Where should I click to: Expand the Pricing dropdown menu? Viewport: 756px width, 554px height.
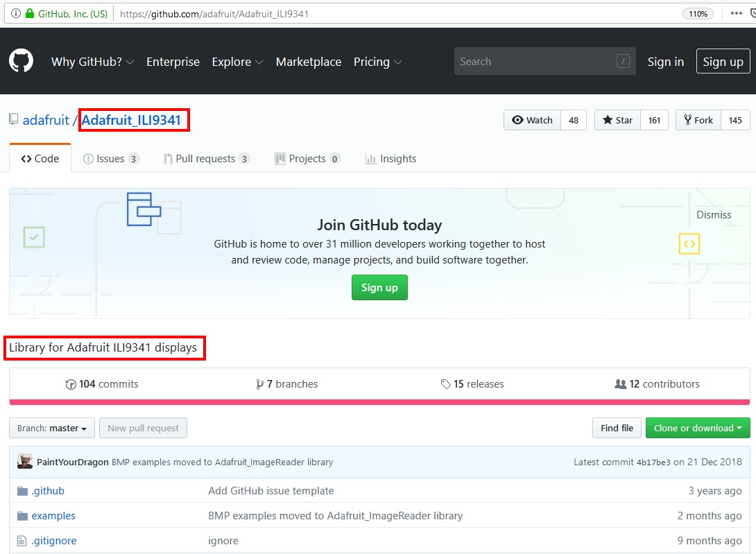[377, 62]
